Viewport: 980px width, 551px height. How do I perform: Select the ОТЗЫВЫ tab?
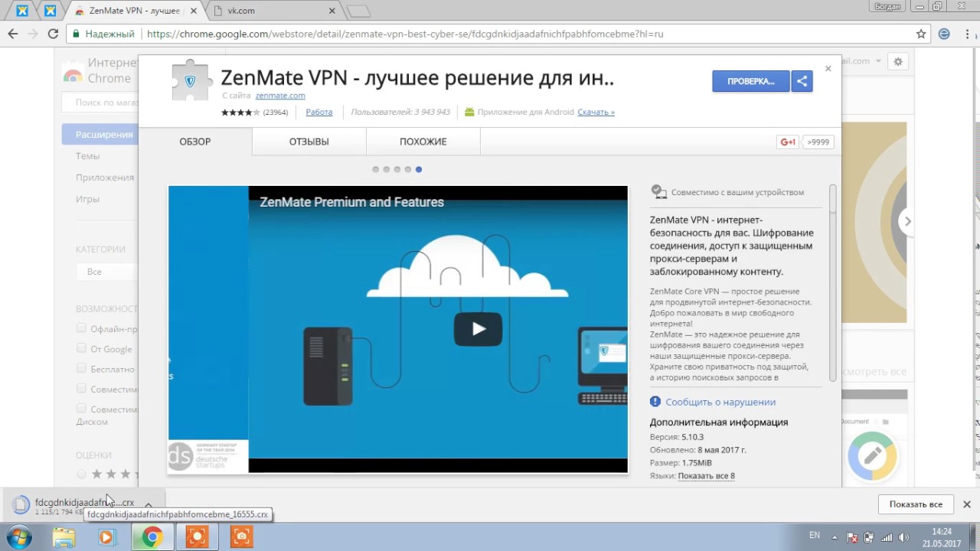[x=309, y=142]
